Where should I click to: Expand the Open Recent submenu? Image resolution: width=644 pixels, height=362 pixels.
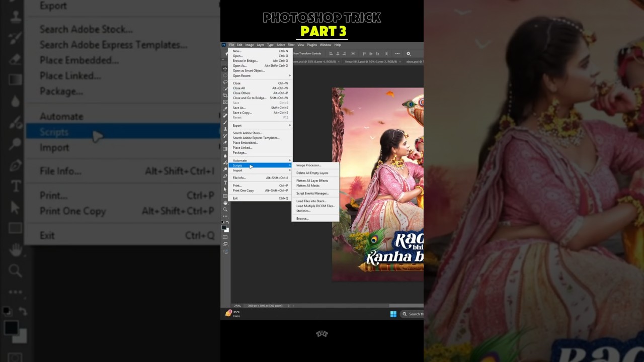click(x=260, y=75)
